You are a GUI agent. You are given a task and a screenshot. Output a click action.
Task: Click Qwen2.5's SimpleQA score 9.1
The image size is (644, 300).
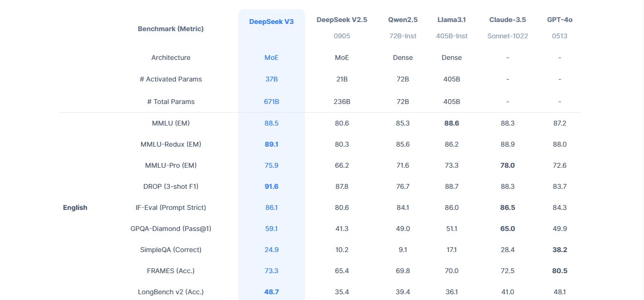point(403,250)
